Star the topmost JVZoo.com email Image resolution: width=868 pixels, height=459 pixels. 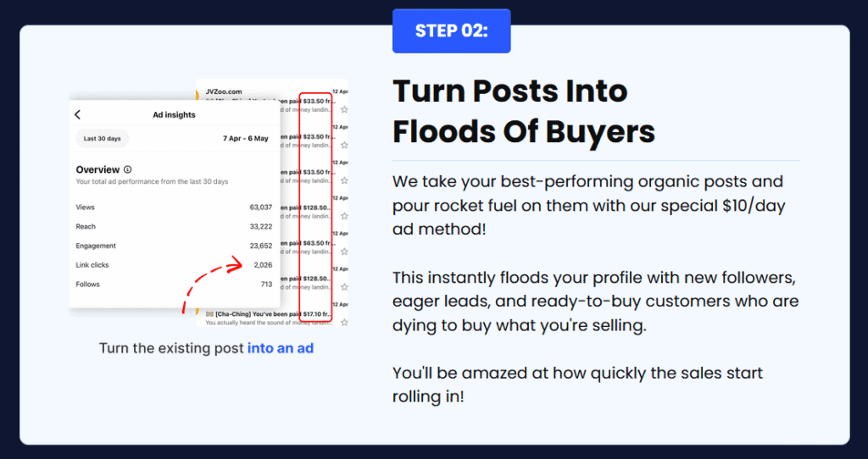[x=344, y=109]
